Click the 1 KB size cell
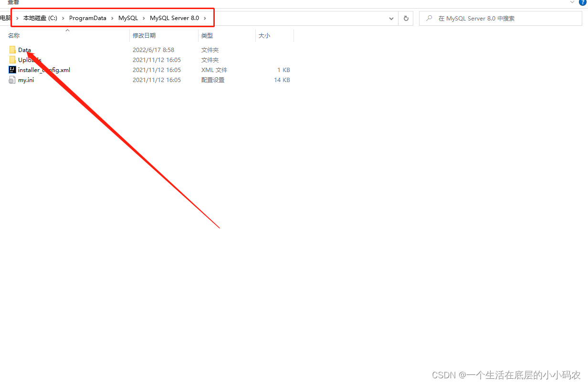The height and width of the screenshot is (384, 588). point(283,70)
